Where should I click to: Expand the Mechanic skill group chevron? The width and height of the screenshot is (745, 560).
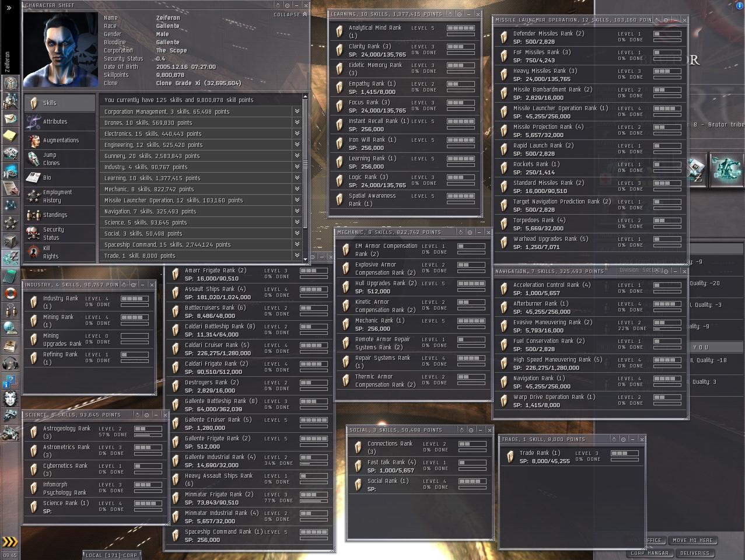297,189
